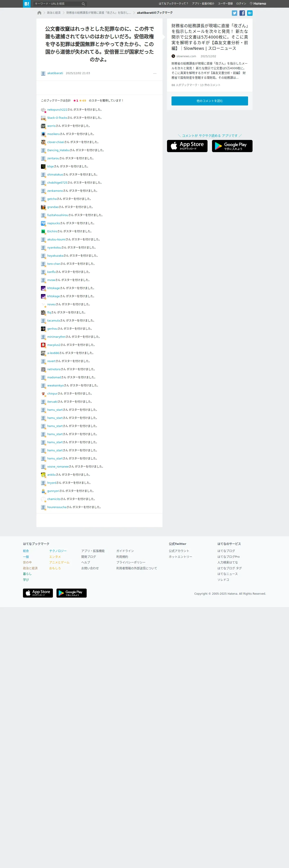Click gunnyori's avatar icon
This screenshot has height=868, width=289.
pos(43,491)
